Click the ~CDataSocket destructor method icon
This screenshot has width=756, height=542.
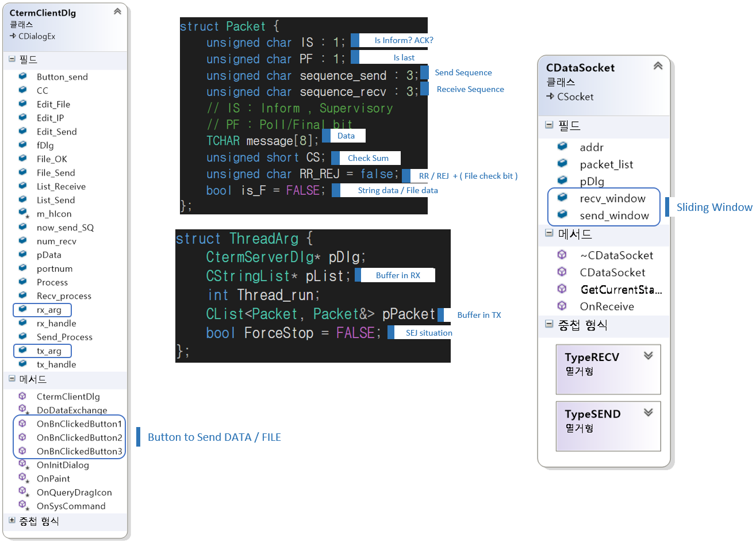(x=562, y=255)
